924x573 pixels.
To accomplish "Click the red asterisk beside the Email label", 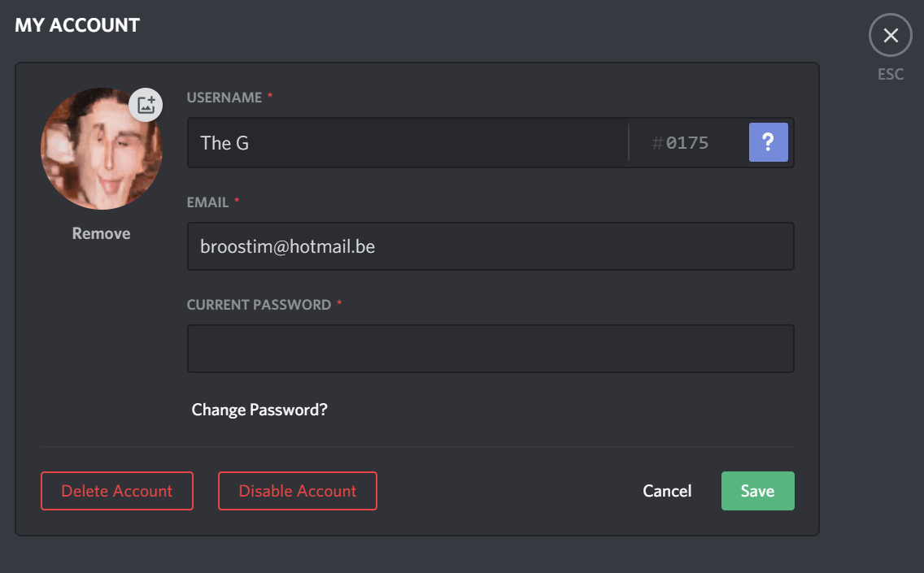I will [x=237, y=202].
